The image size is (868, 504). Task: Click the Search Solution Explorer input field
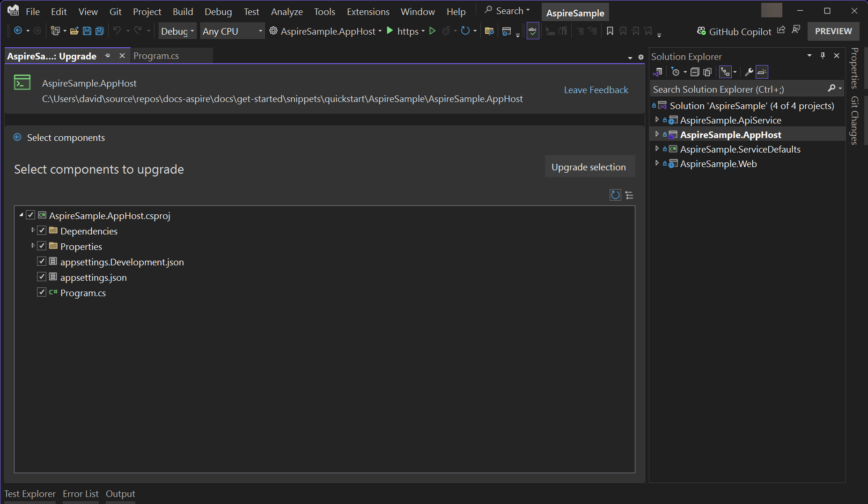pyautogui.click(x=737, y=89)
